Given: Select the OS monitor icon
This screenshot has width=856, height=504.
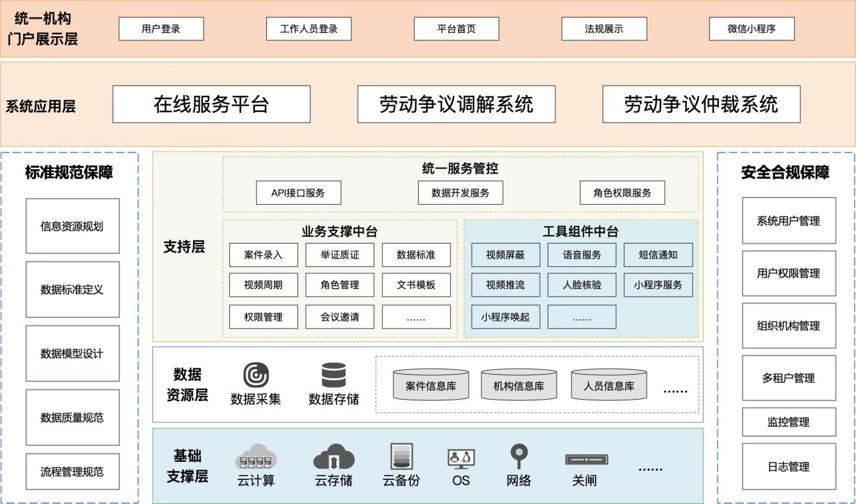Looking at the screenshot, I should pos(461,458).
